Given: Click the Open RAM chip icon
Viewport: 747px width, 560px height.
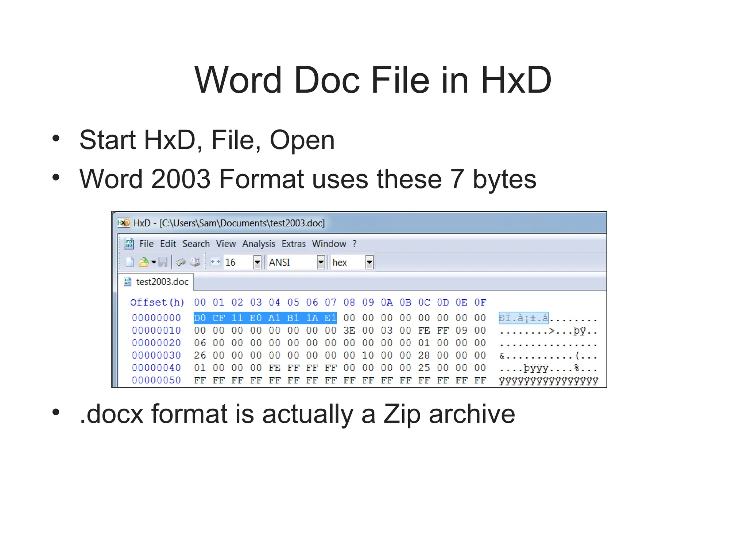Looking at the screenshot, I should pos(181,262).
